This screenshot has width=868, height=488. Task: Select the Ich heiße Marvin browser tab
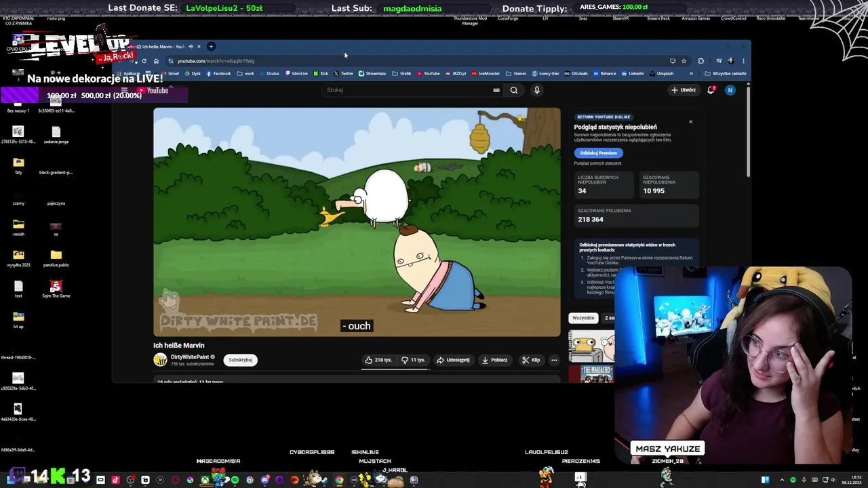pyautogui.click(x=163, y=47)
